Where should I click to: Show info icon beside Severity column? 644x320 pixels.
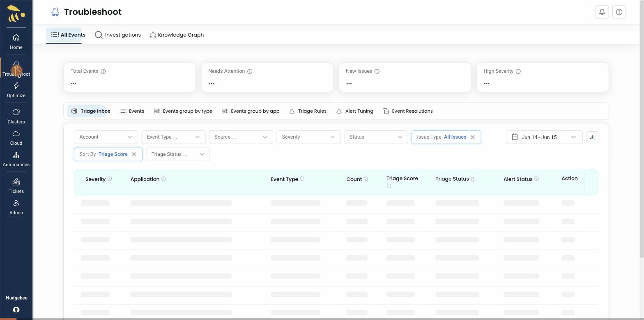(110, 179)
